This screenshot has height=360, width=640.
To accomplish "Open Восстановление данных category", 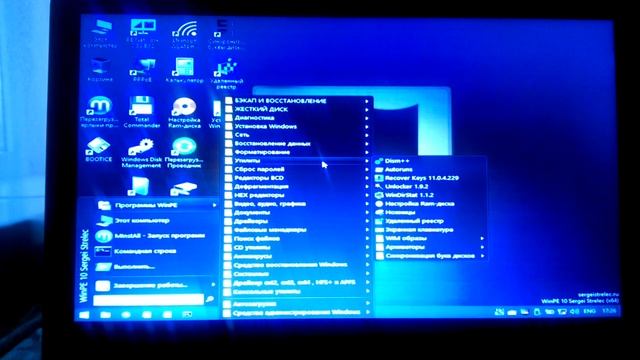I will (298, 144).
